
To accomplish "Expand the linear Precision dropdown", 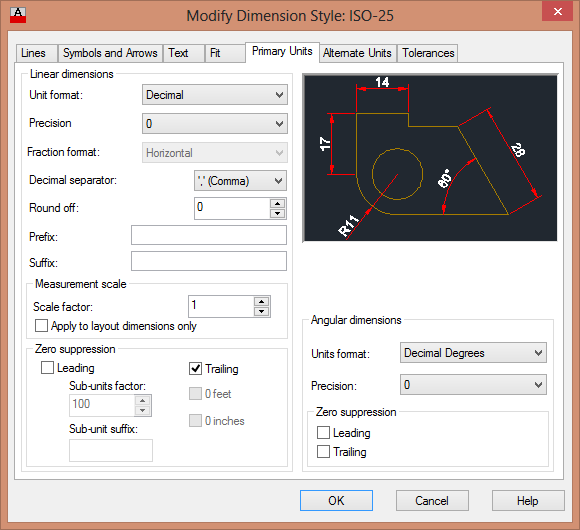I will pos(215,124).
